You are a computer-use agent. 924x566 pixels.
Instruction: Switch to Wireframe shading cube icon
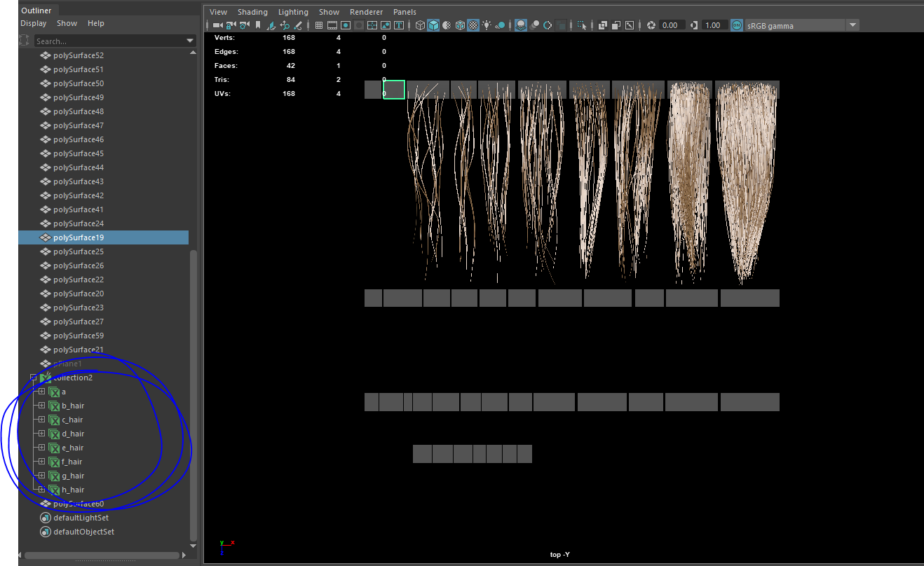click(x=420, y=25)
